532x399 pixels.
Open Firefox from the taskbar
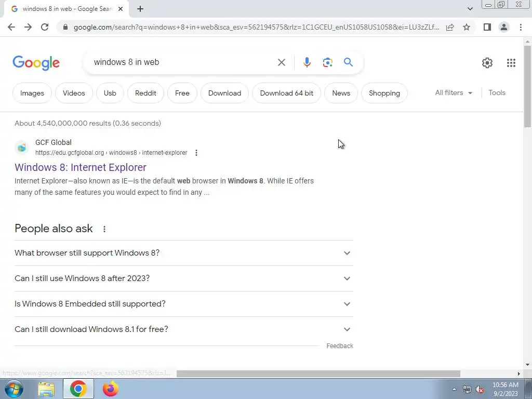click(x=111, y=389)
